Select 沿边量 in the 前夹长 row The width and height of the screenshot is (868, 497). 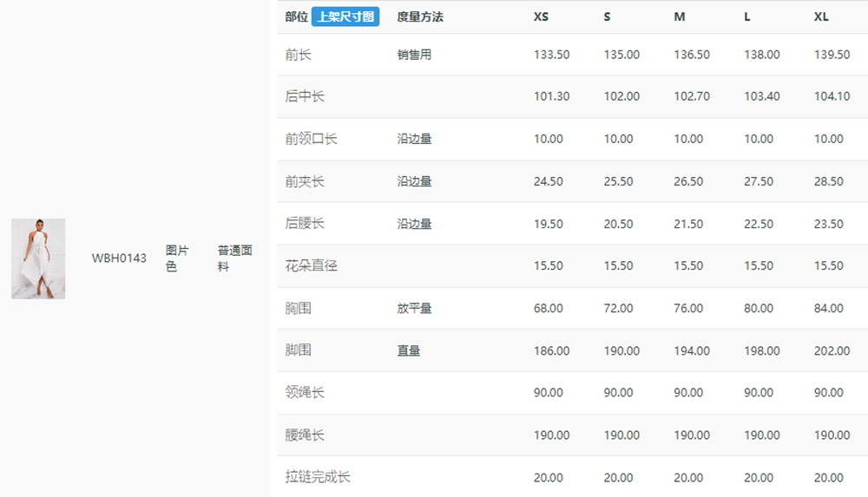click(414, 181)
